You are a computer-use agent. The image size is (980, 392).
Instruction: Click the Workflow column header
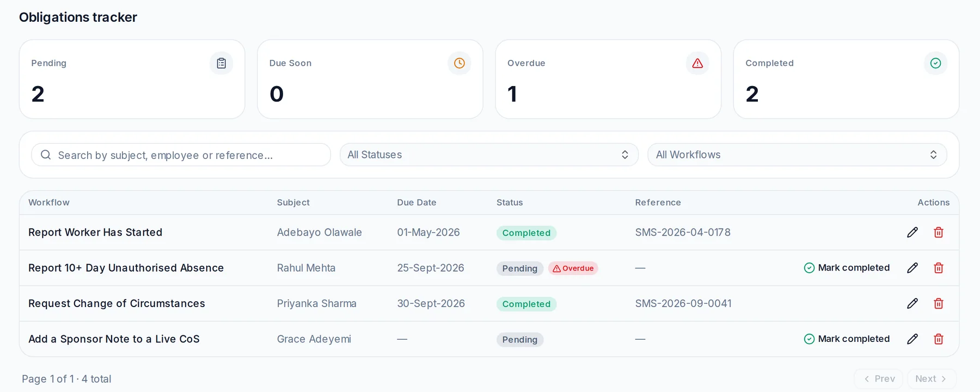(49, 203)
